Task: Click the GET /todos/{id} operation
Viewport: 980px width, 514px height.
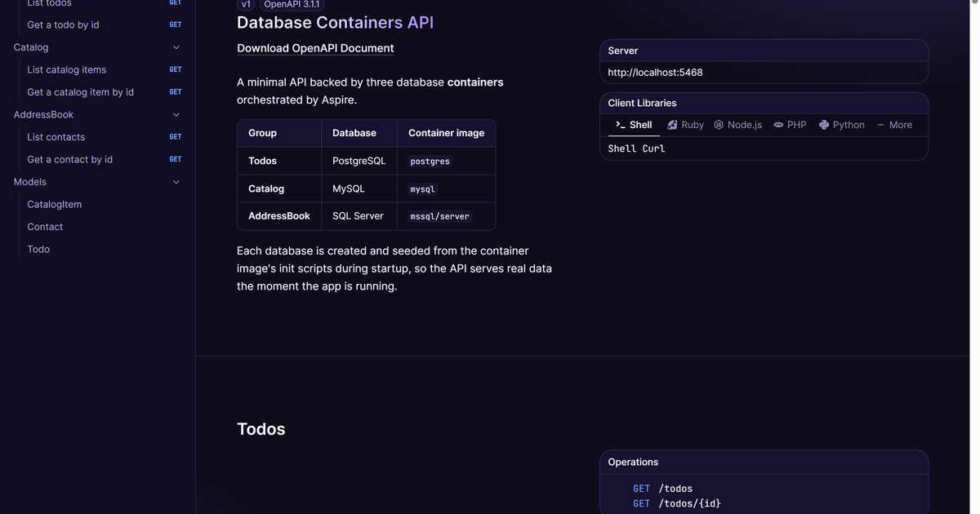Action: click(x=676, y=503)
